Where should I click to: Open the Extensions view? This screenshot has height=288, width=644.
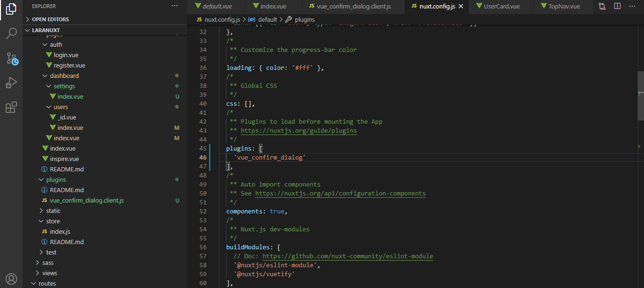click(11, 108)
